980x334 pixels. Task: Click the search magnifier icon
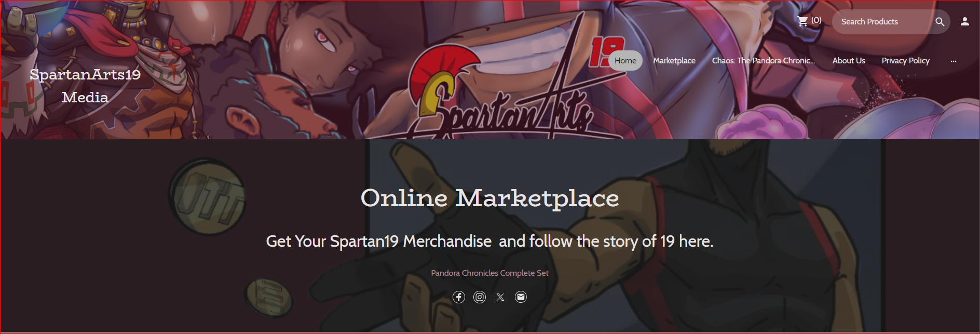click(940, 22)
